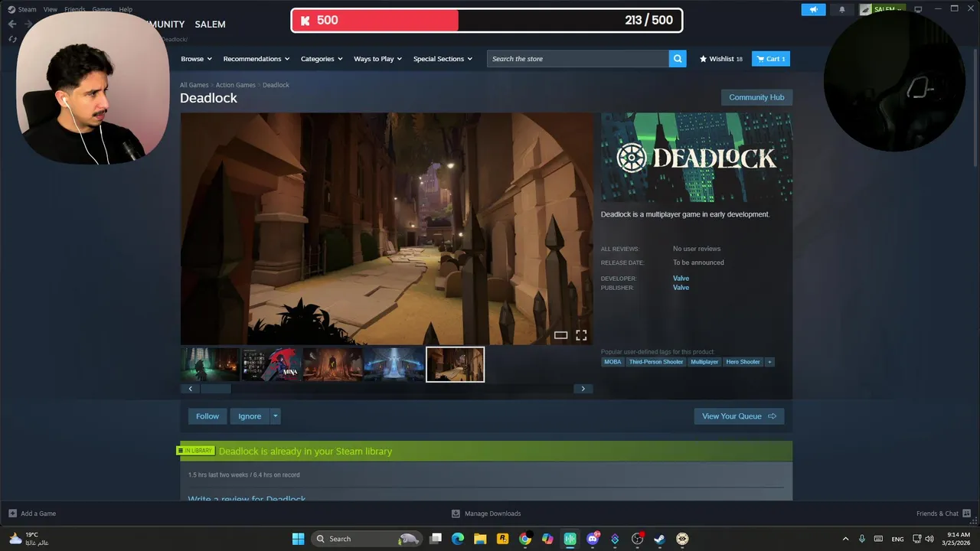Viewport: 980px width, 551px height.
Task: Show hidden system tray icons chevron
Action: (845, 539)
